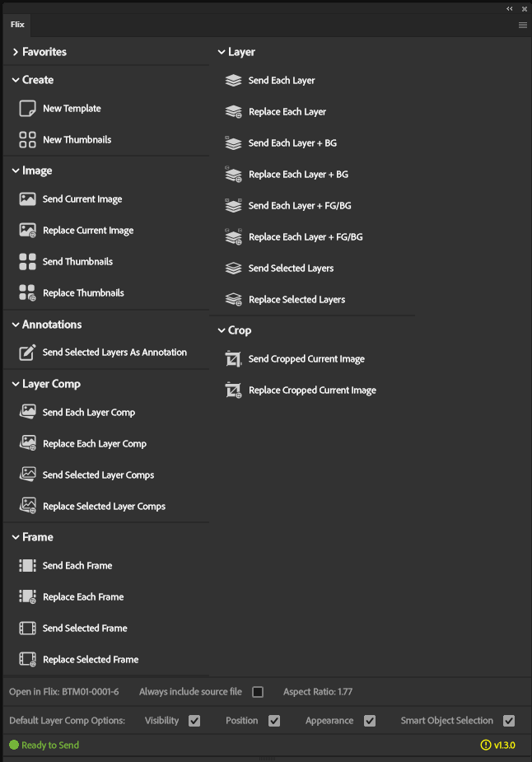Click the New Template icon
Viewport: 532px width, 762px height.
coord(27,109)
